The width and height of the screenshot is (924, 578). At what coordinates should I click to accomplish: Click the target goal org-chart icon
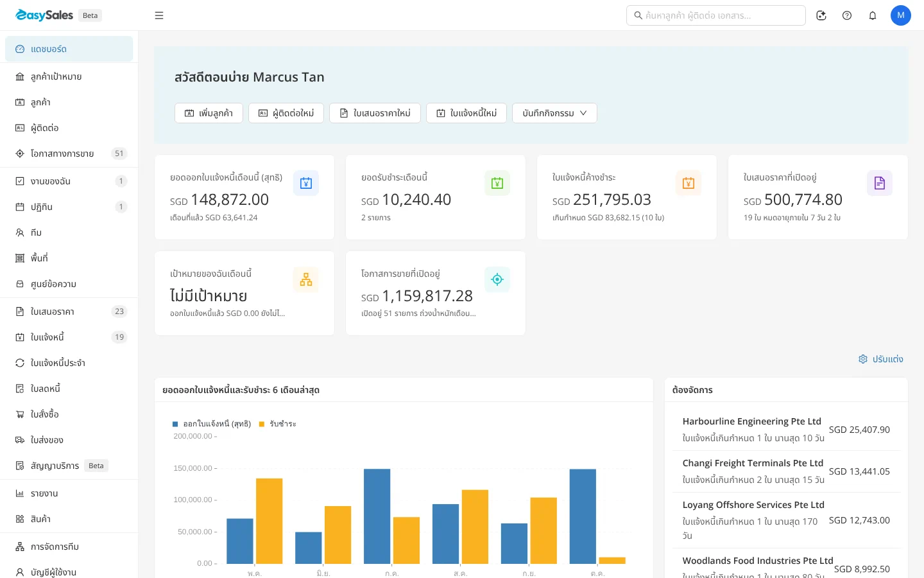(306, 279)
